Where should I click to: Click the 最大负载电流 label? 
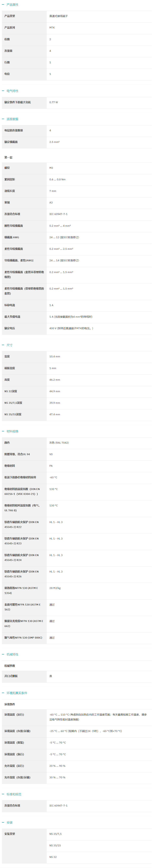click(x=12, y=317)
